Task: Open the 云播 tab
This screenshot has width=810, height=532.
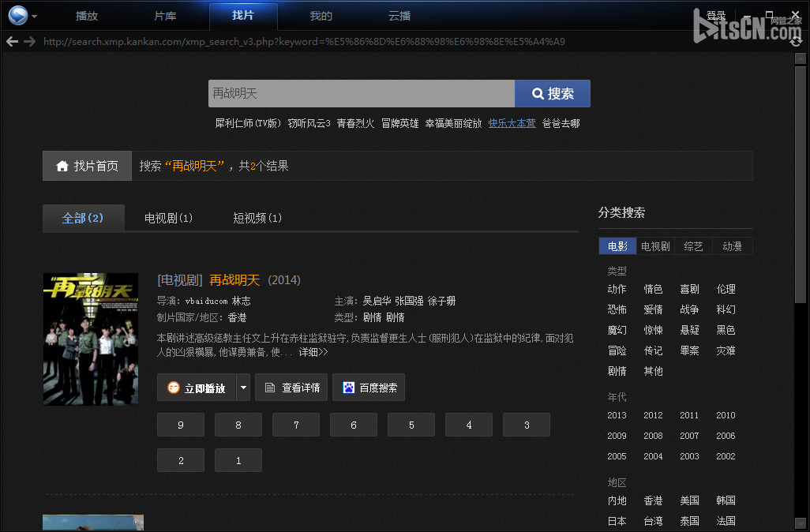Action: pyautogui.click(x=399, y=16)
